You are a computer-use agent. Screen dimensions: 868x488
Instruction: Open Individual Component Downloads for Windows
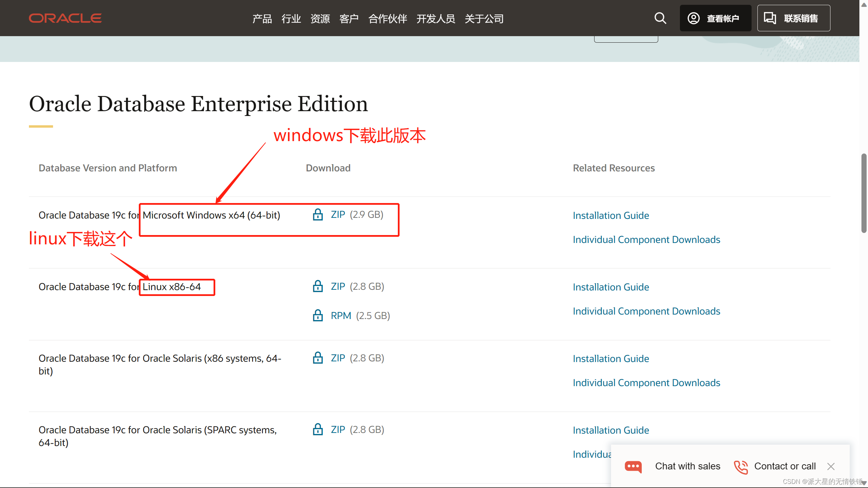tap(647, 239)
